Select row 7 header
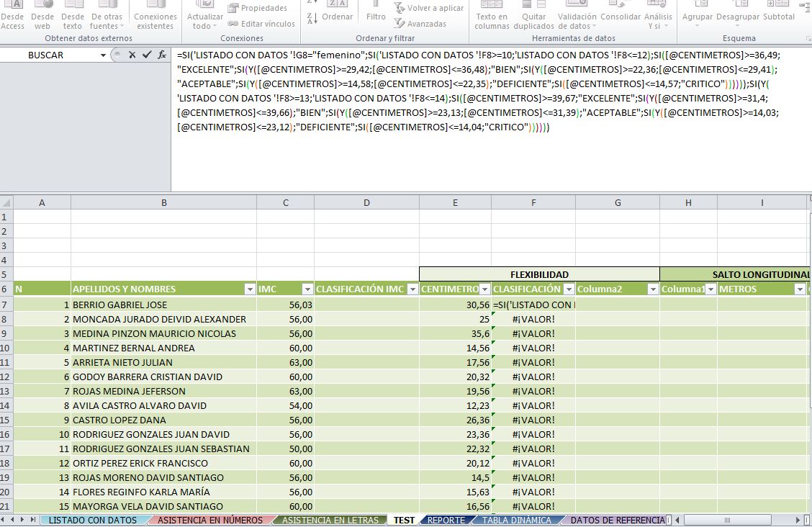Screen dimensions: 812x527 click(6, 305)
